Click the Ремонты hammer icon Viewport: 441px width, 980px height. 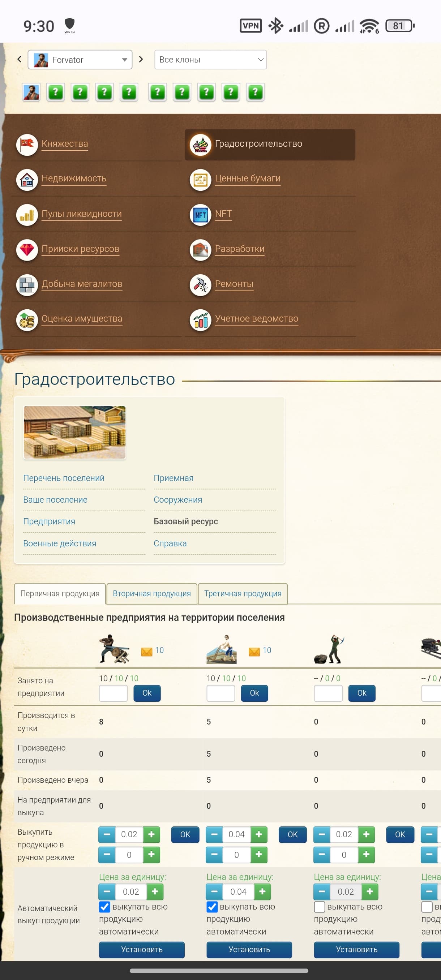coord(200,284)
